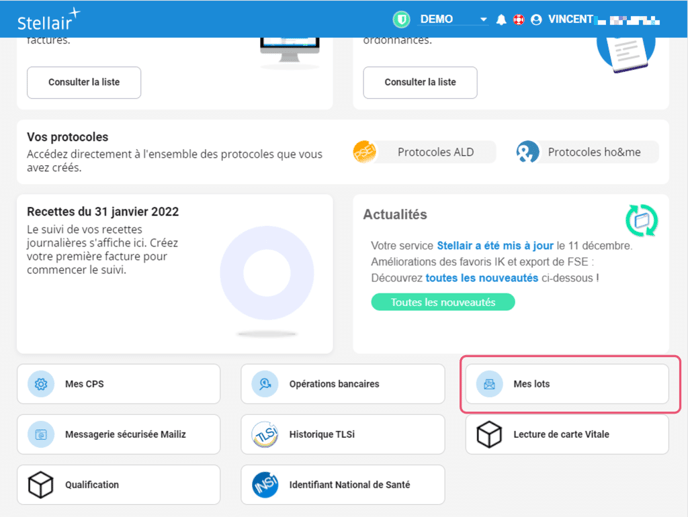688x517 pixels.
Task: Click the help lifebuoy icon
Action: tap(518, 20)
